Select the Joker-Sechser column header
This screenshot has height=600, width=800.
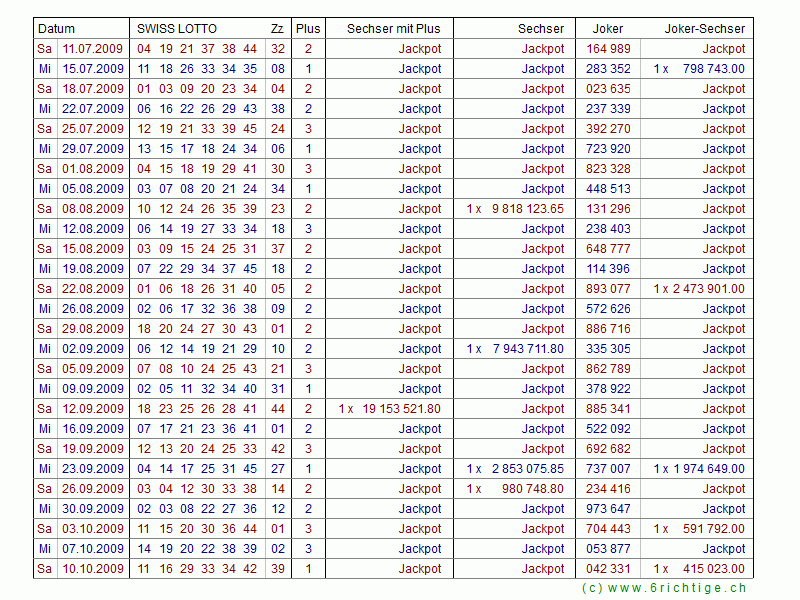coord(704,29)
